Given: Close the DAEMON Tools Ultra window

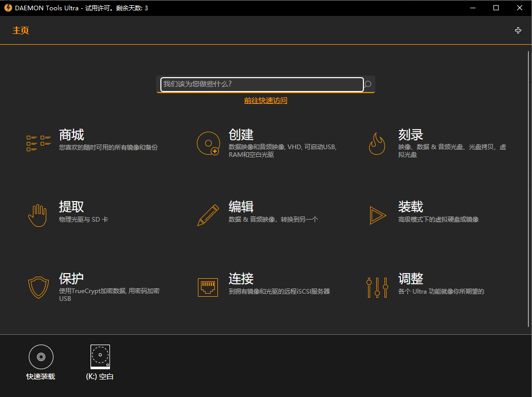Looking at the screenshot, I should (x=520, y=8).
